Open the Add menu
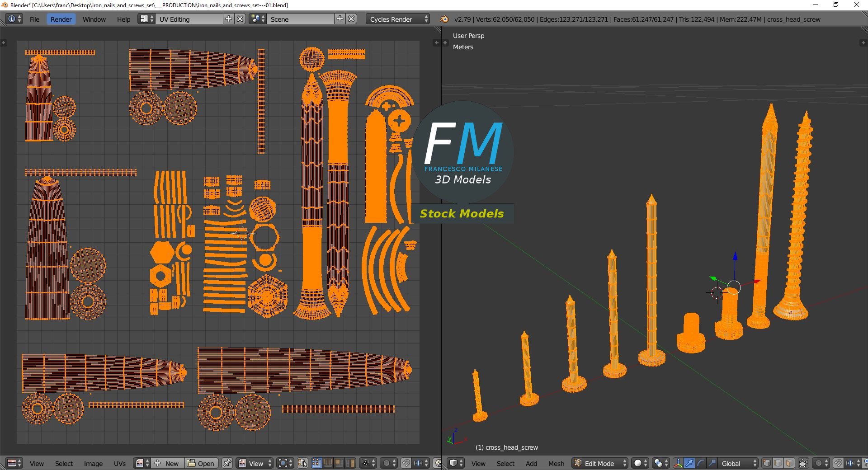868x470 pixels. [531, 463]
